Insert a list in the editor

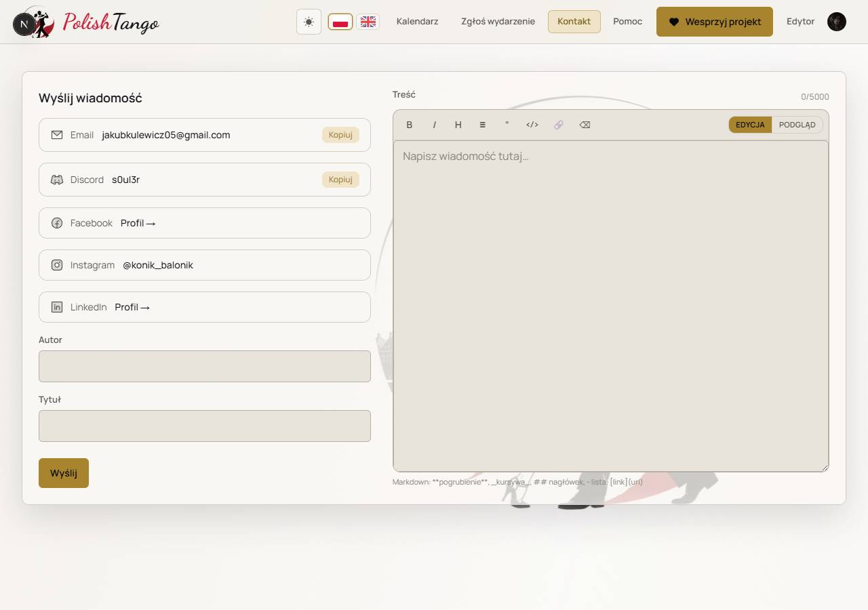pos(482,125)
